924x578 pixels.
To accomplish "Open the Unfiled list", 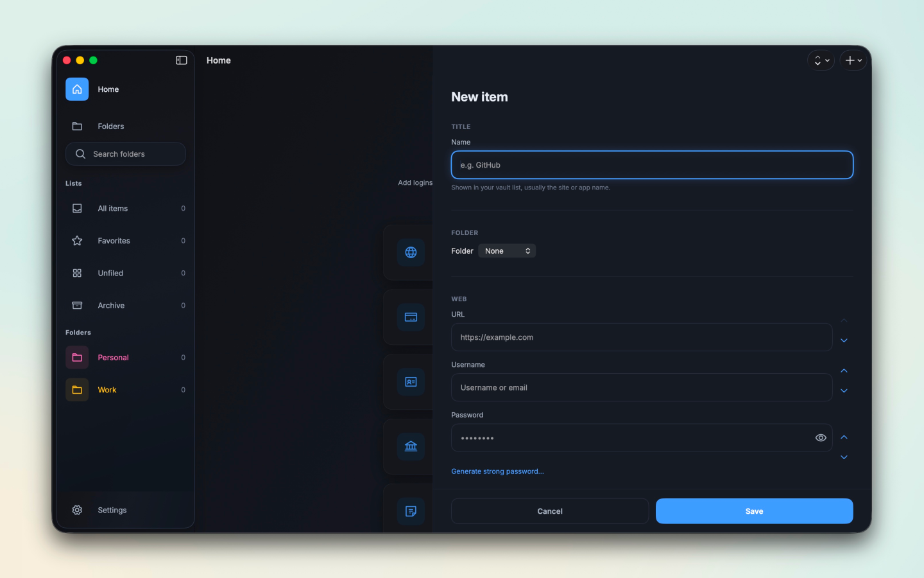I will tap(125, 274).
